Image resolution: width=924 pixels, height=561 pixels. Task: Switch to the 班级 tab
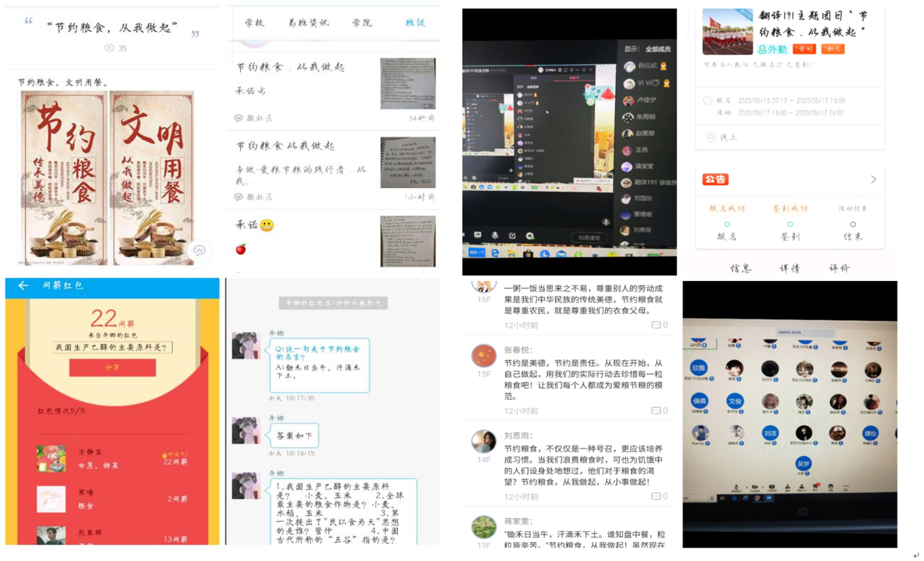[414, 23]
